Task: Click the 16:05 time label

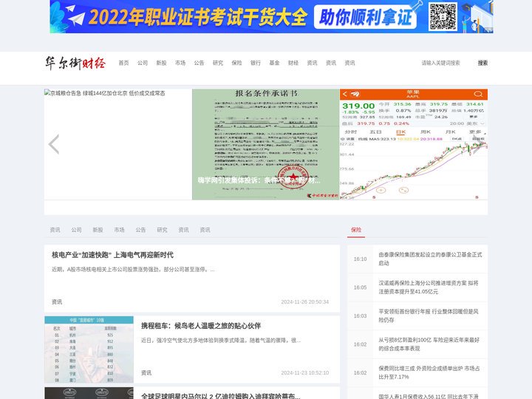Action: pyautogui.click(x=360, y=287)
